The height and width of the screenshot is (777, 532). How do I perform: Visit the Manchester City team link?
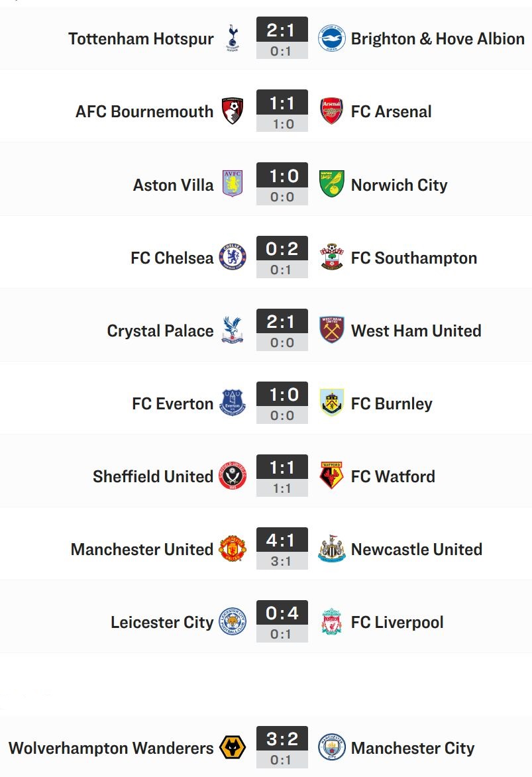coord(413,748)
